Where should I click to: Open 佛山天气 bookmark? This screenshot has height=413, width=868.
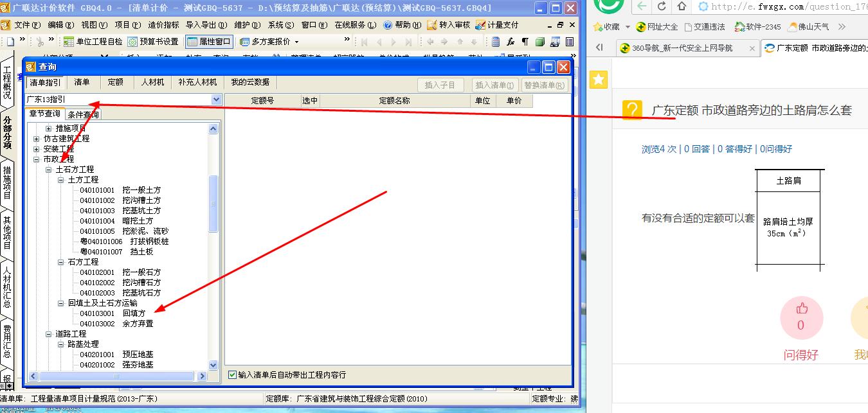[x=808, y=27]
